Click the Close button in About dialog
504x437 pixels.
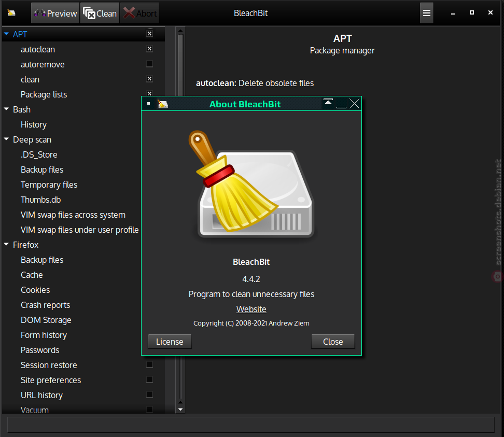point(333,342)
